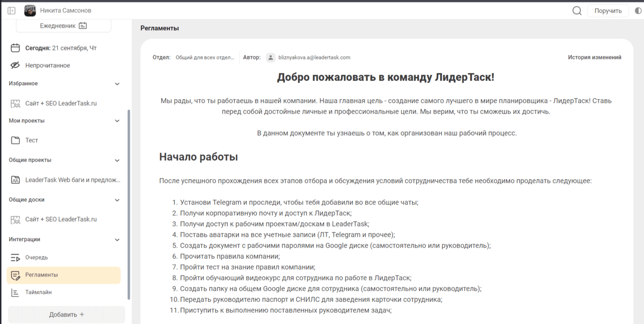Viewport: 644px width, 324px height.
Task: Click list item Пройти обучающий видеокурс
Action: pyautogui.click(x=296, y=278)
